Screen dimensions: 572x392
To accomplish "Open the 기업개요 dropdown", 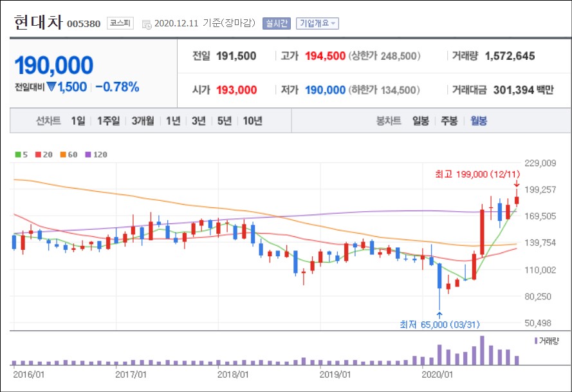I will click(x=317, y=23).
